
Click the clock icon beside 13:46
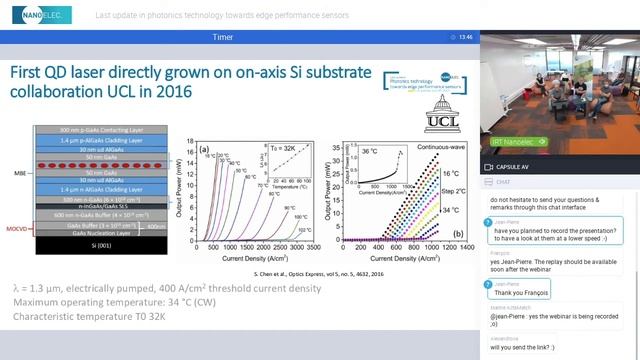(453, 37)
